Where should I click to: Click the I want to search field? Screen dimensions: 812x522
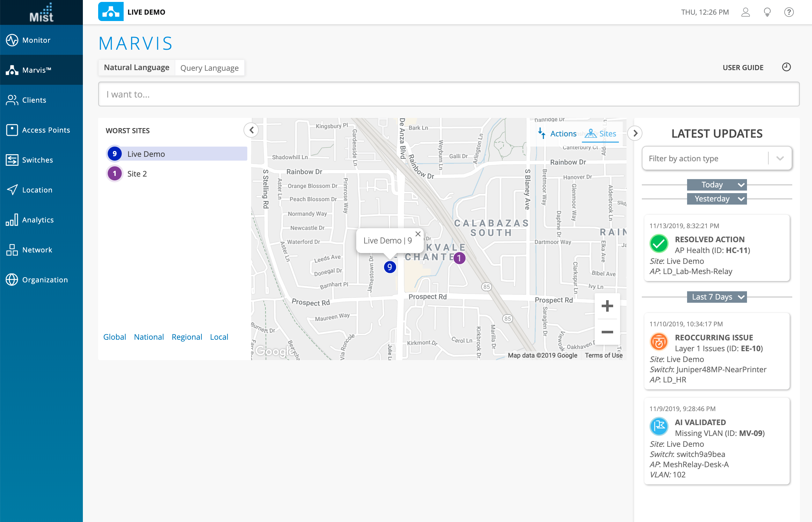tap(448, 94)
